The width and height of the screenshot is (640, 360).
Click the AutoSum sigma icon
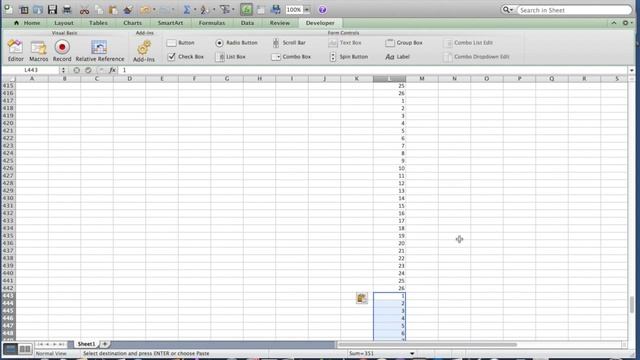187,9
